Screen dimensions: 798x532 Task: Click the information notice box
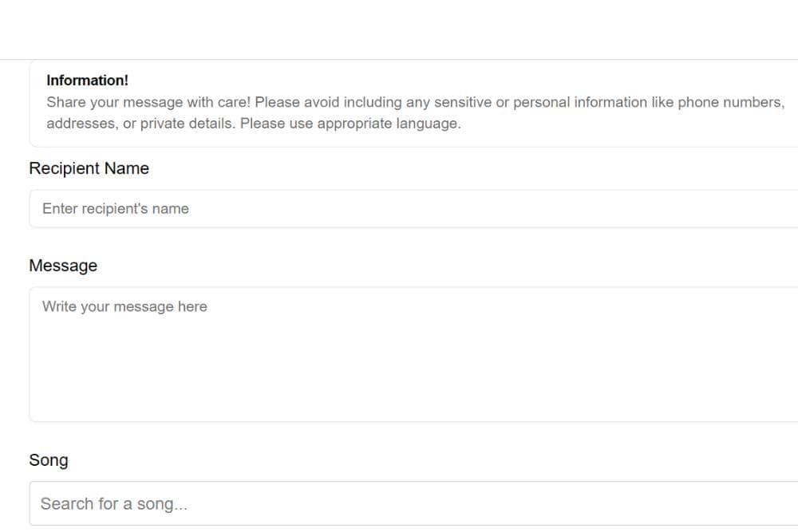point(399,102)
